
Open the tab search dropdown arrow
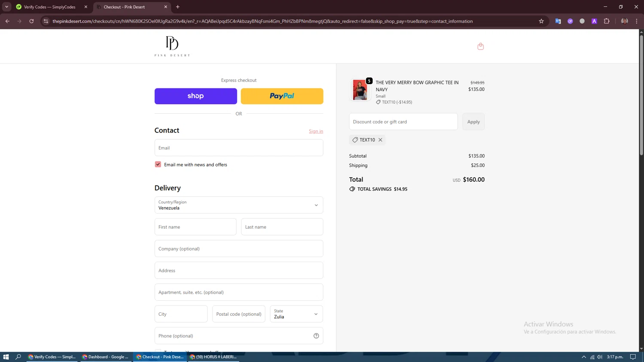[6, 7]
